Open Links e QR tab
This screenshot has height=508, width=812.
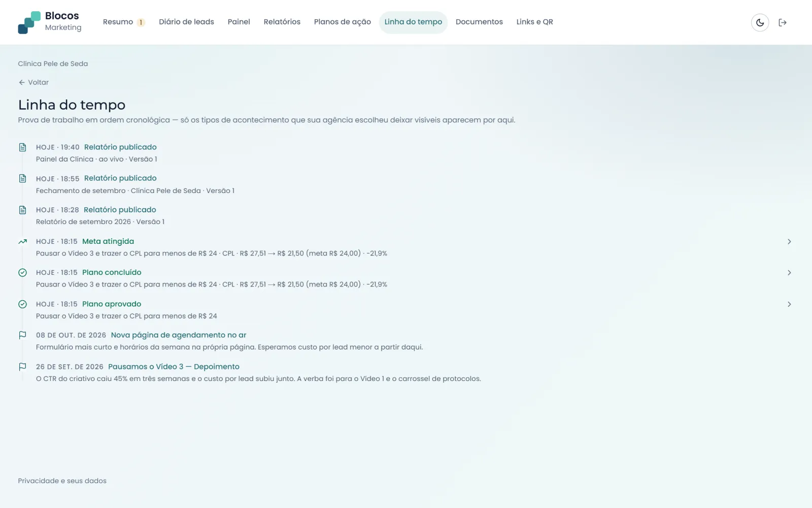coord(534,22)
